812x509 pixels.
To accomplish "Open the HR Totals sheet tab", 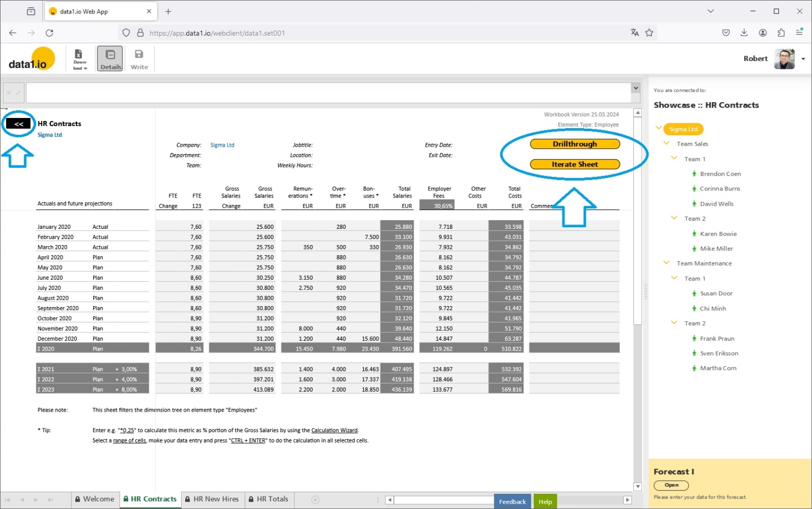I will [269, 499].
